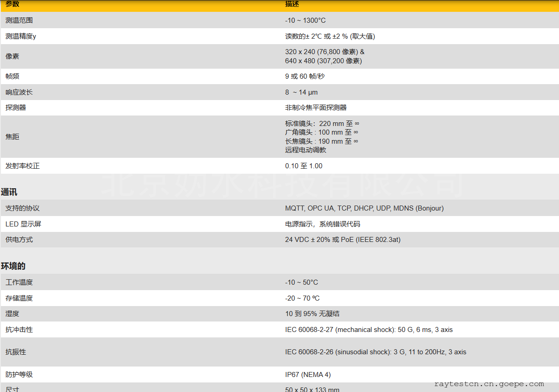Click the raytestcn.cn.goepe.com watermark URL

[x=489, y=384]
